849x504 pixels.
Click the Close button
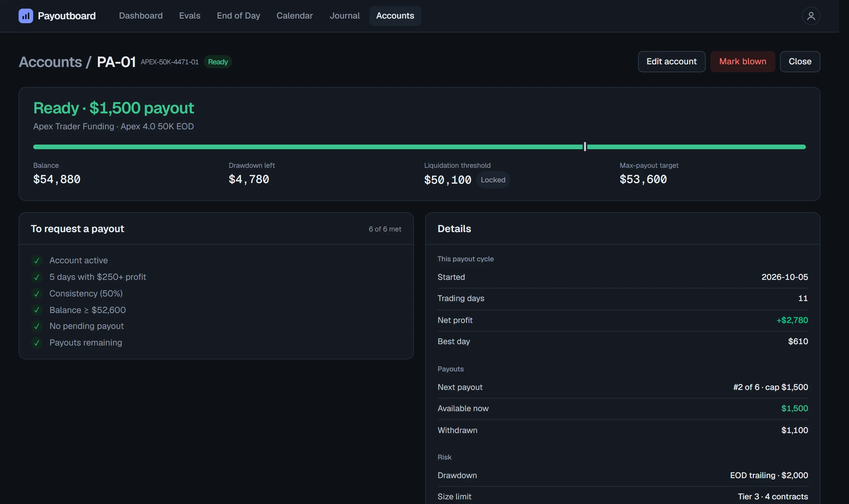click(x=800, y=61)
